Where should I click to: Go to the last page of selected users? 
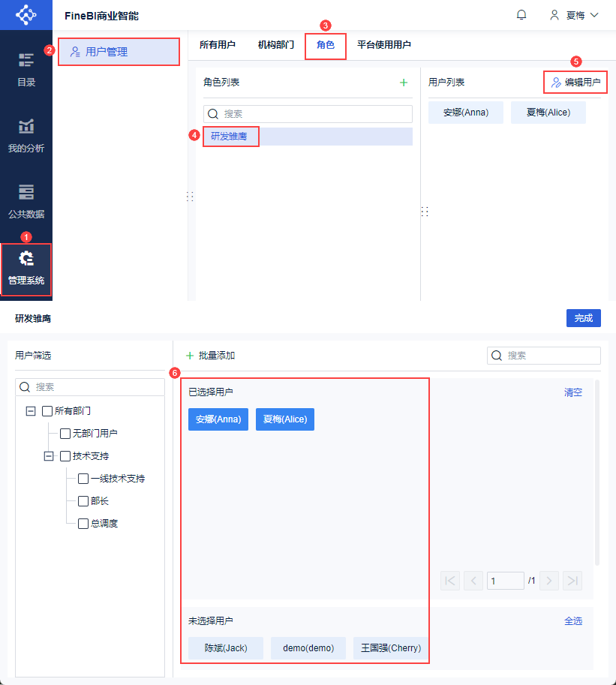pos(572,581)
